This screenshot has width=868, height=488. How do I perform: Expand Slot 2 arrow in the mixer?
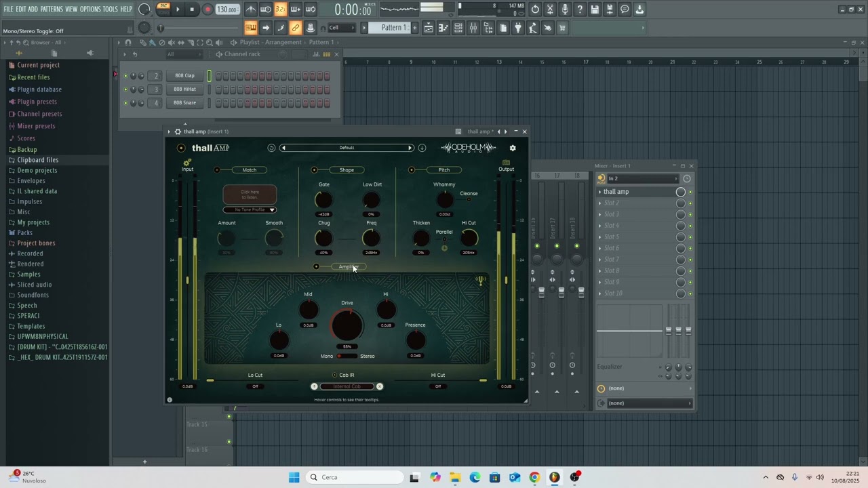click(x=600, y=203)
